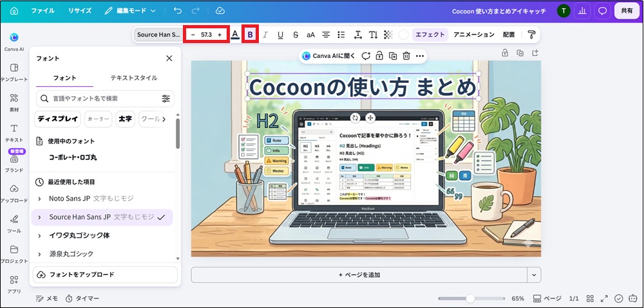644x308 pixels.
Task: Open text color picker
Action: click(235, 35)
